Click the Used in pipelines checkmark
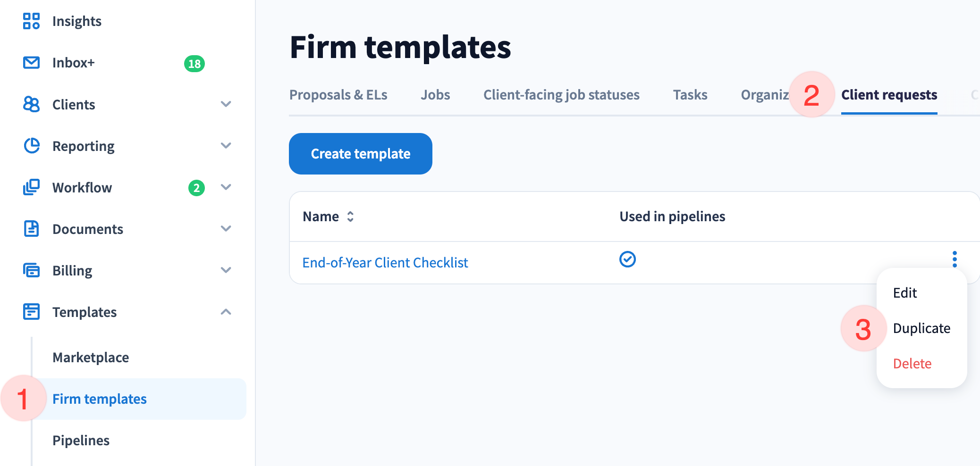 pos(627,259)
